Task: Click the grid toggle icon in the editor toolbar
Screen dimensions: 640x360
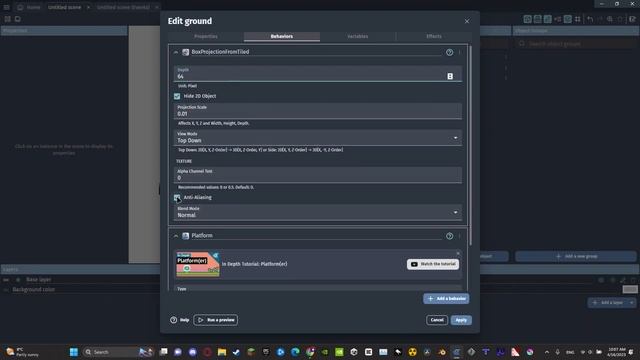Action: [578, 19]
